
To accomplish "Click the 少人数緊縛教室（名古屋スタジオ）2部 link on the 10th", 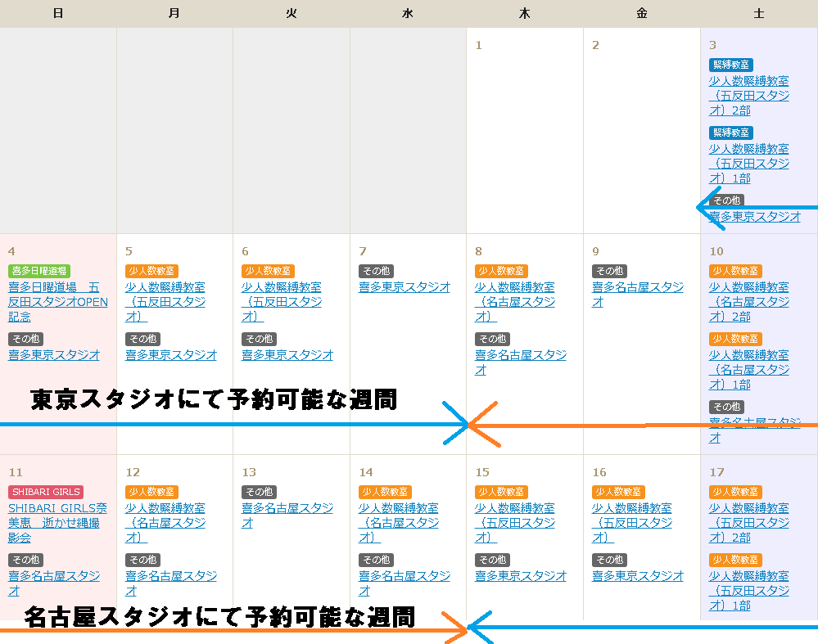I will (748, 302).
